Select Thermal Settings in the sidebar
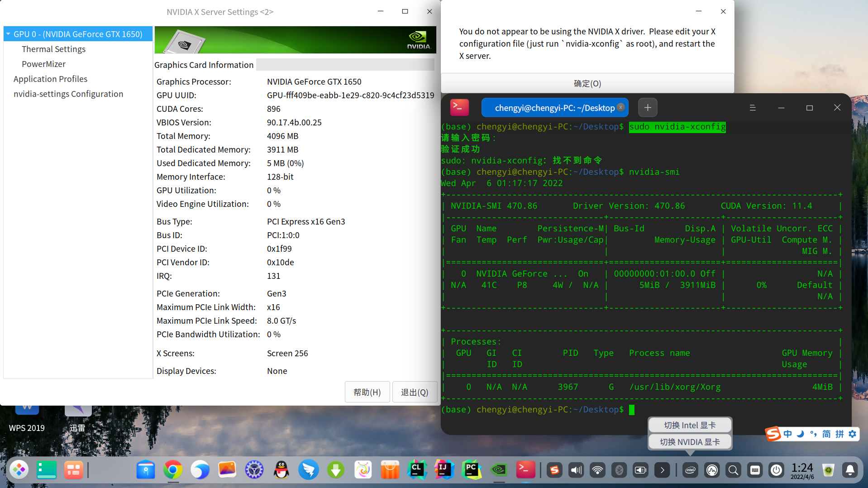The width and height of the screenshot is (868, 488). tap(53, 49)
